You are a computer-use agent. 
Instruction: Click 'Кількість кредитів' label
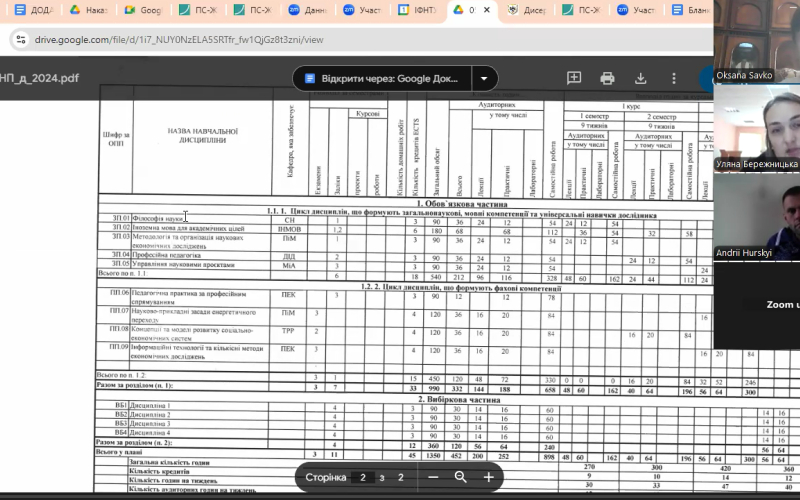tap(159, 471)
